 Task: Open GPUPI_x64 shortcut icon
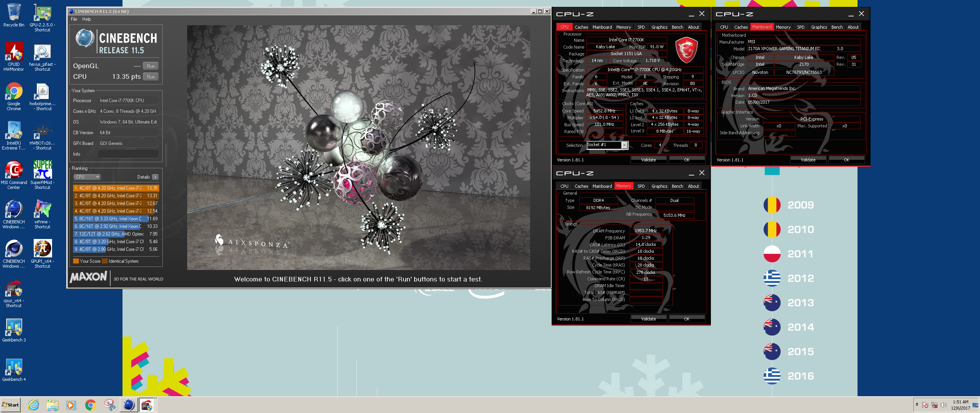point(42,254)
